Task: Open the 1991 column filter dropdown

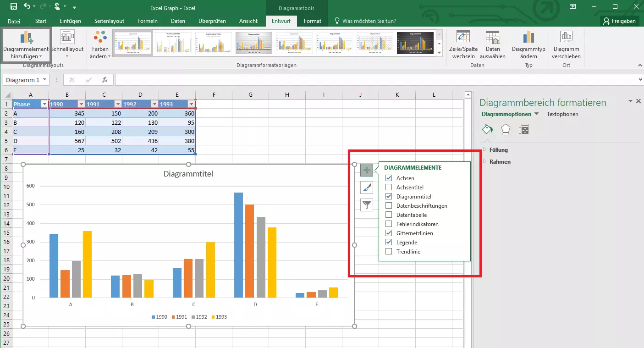Action: click(118, 104)
